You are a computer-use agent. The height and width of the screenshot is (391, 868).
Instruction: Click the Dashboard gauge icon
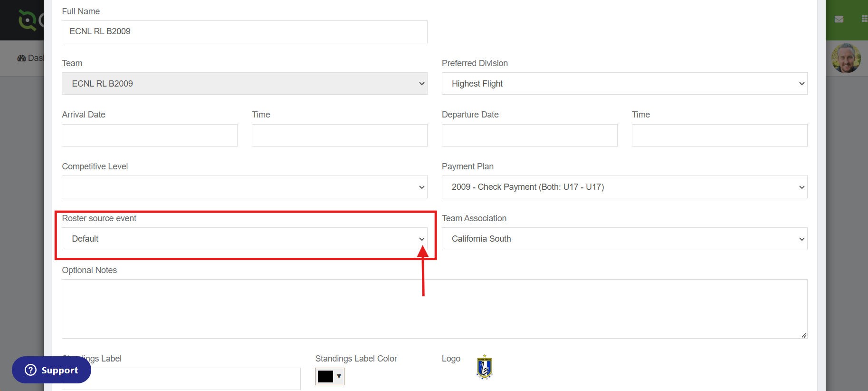tap(21, 58)
